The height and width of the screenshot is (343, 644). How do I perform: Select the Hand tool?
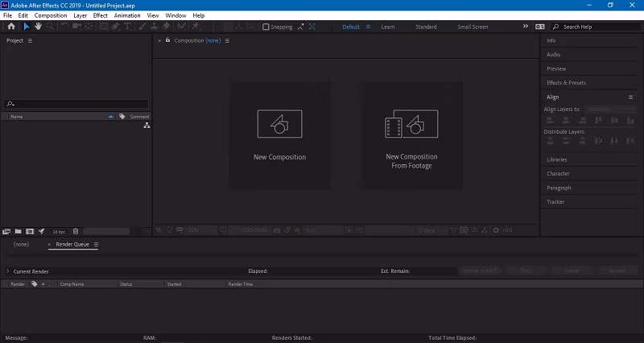coord(38,27)
